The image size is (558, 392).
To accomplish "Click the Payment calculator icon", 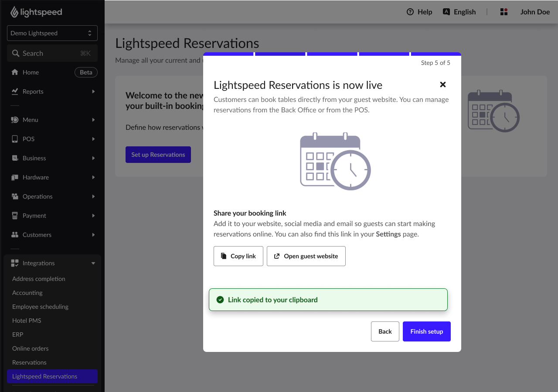I will tap(15, 216).
